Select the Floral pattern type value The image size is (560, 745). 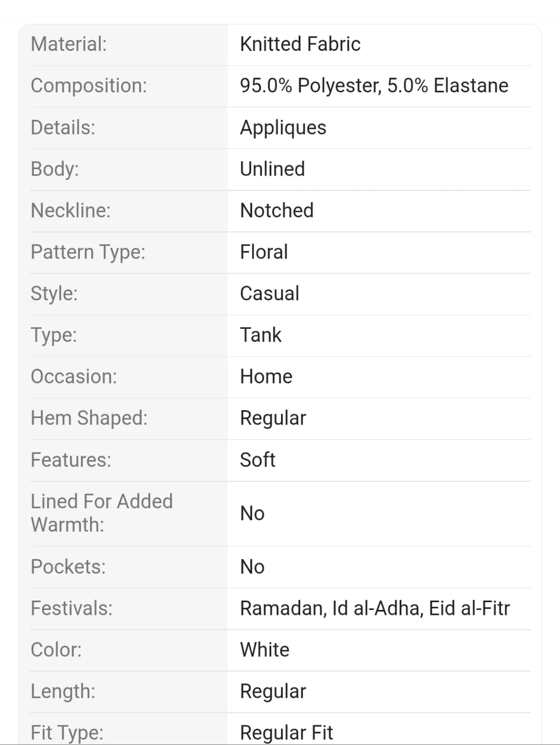pos(264,252)
